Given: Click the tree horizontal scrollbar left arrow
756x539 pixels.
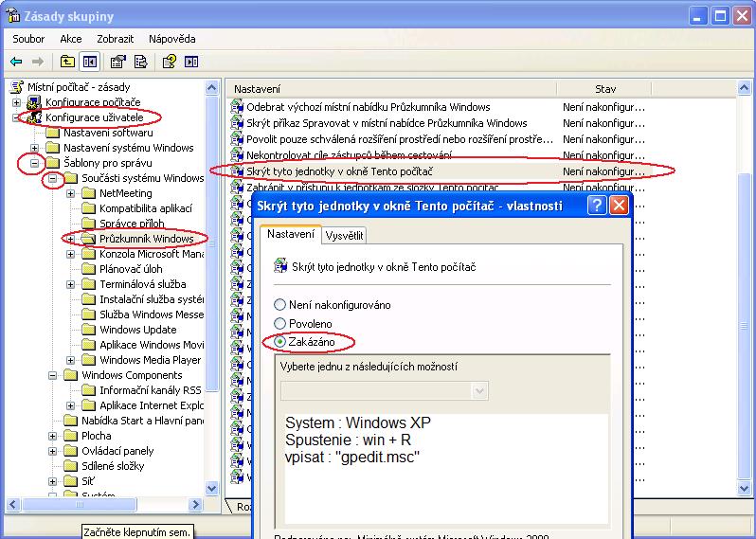Looking at the screenshot, I should [13, 505].
